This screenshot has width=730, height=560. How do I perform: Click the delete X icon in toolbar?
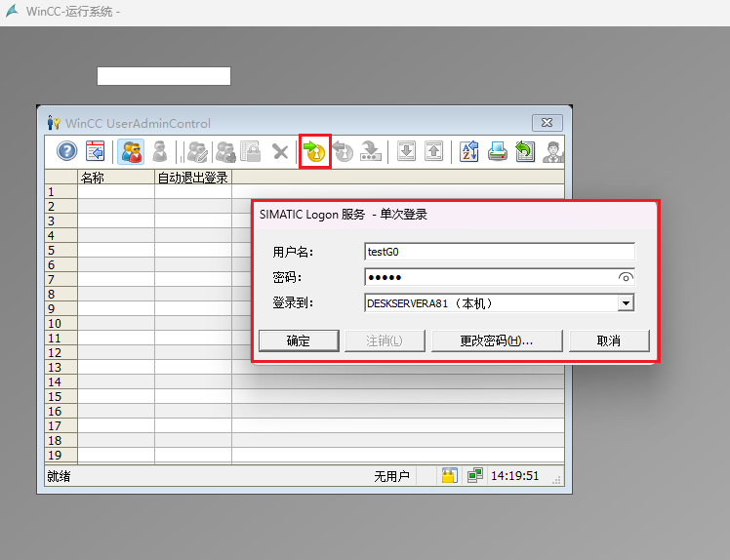coord(280,151)
